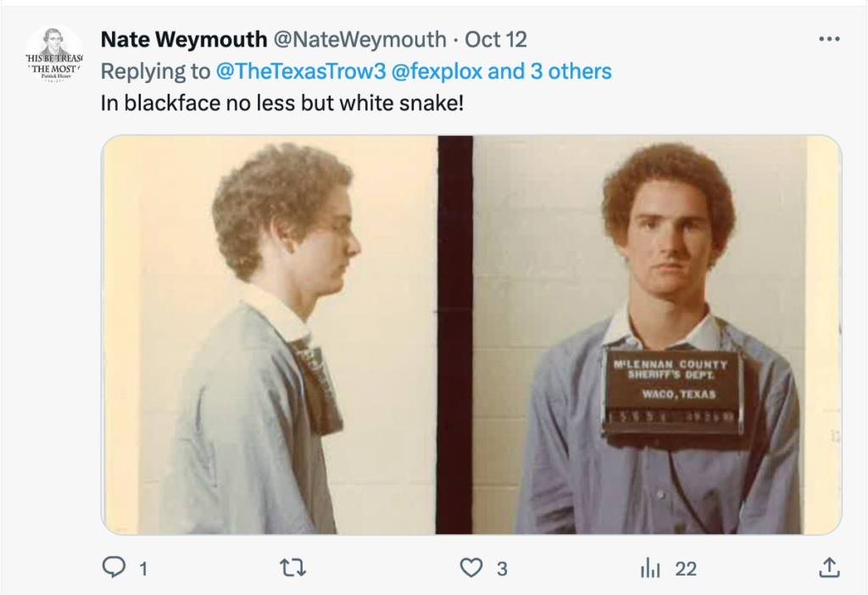Click the retweet arrows icon

coord(292,568)
